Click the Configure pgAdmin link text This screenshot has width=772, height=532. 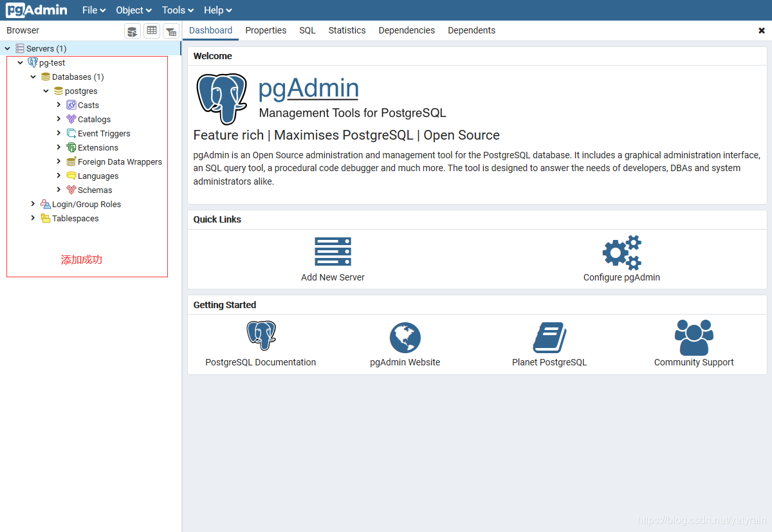[x=621, y=277]
